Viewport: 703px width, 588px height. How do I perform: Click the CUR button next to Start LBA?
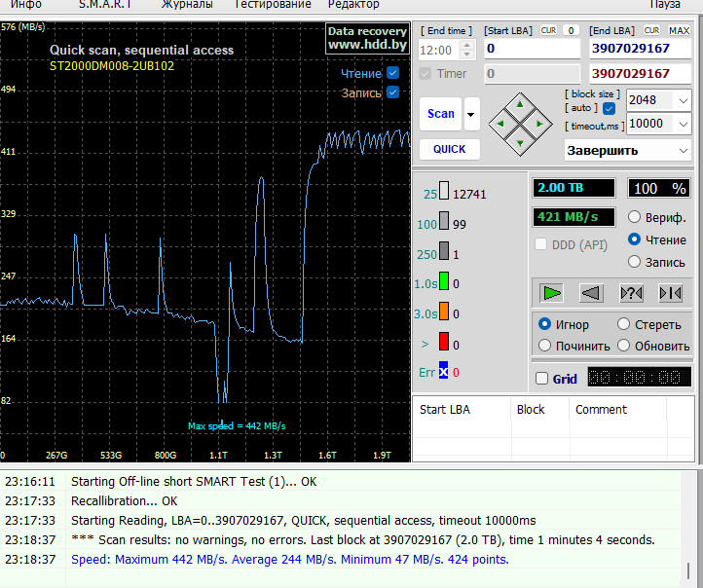[548, 30]
